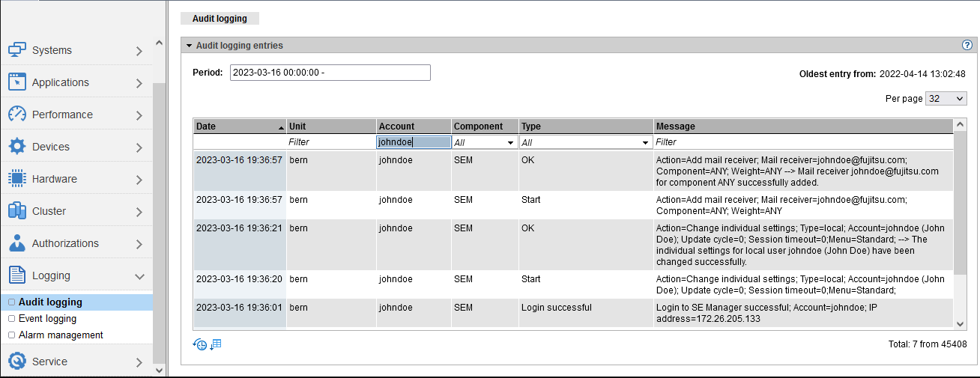The width and height of the screenshot is (980, 378).
Task: Sort by the Date column header
Action: [x=239, y=126]
